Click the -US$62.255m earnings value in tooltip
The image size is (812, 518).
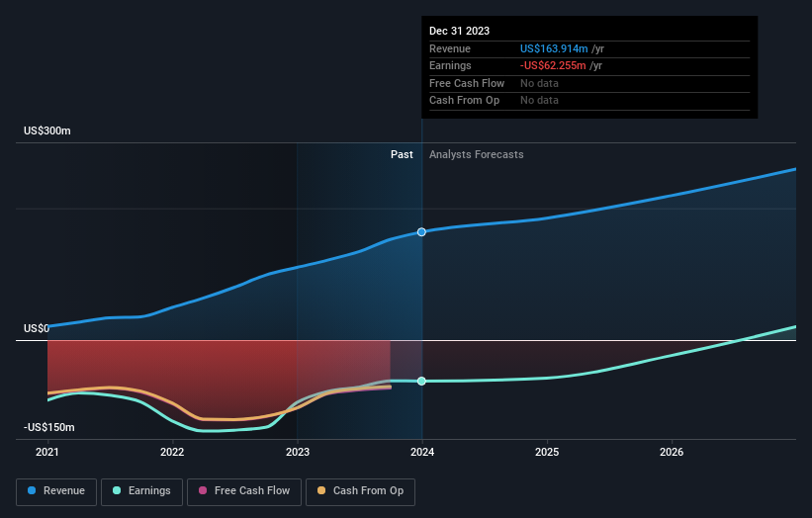pyautogui.click(x=553, y=65)
